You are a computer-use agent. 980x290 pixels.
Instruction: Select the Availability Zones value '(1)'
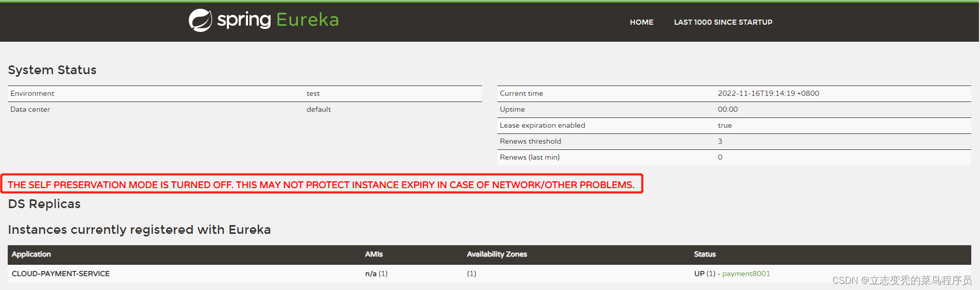point(471,274)
